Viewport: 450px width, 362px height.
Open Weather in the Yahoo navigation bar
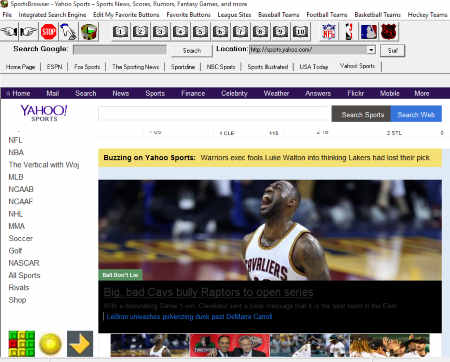[276, 93]
